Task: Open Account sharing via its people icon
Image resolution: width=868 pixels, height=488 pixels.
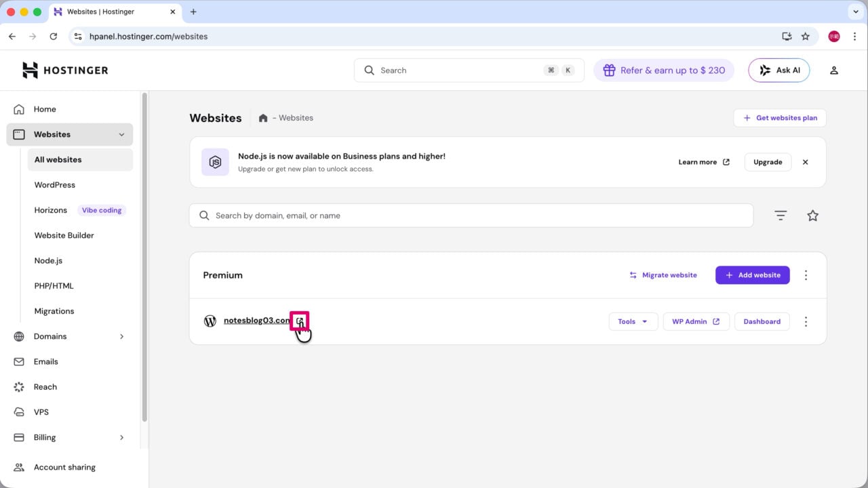Action: click(19, 467)
